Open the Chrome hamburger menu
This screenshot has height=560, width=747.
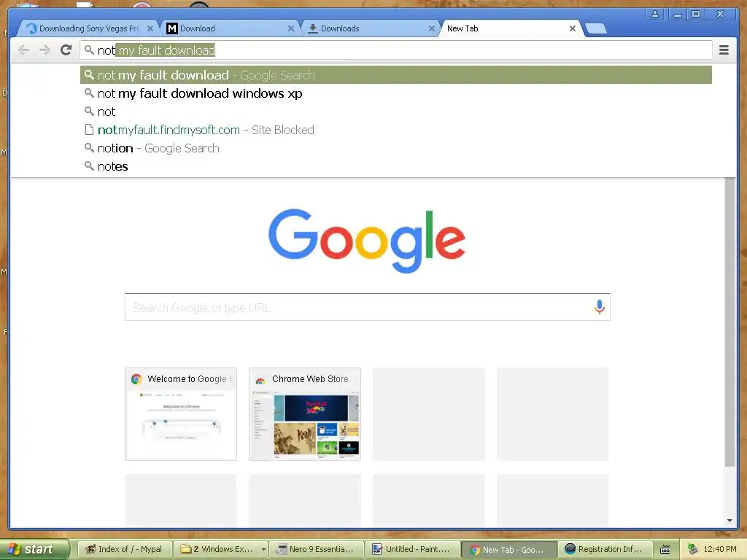point(724,50)
